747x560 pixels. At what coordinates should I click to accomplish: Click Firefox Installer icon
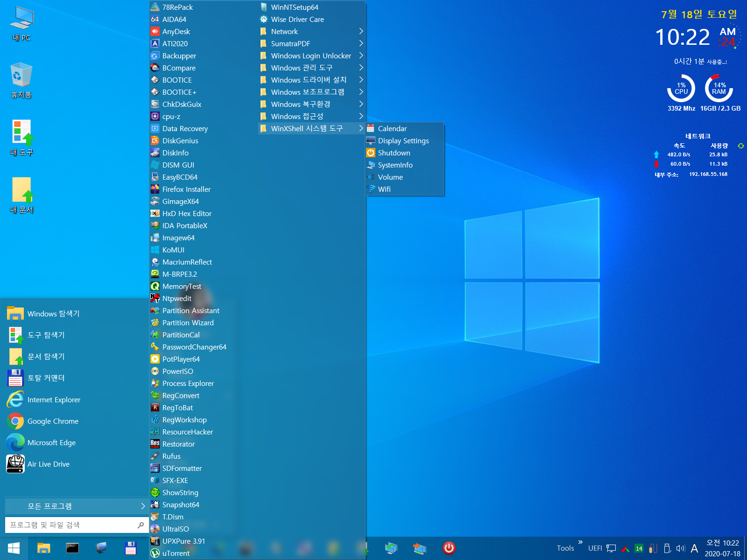155,189
